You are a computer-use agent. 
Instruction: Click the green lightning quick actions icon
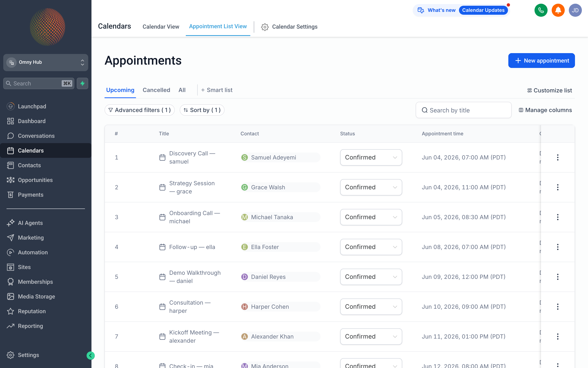[x=83, y=83]
